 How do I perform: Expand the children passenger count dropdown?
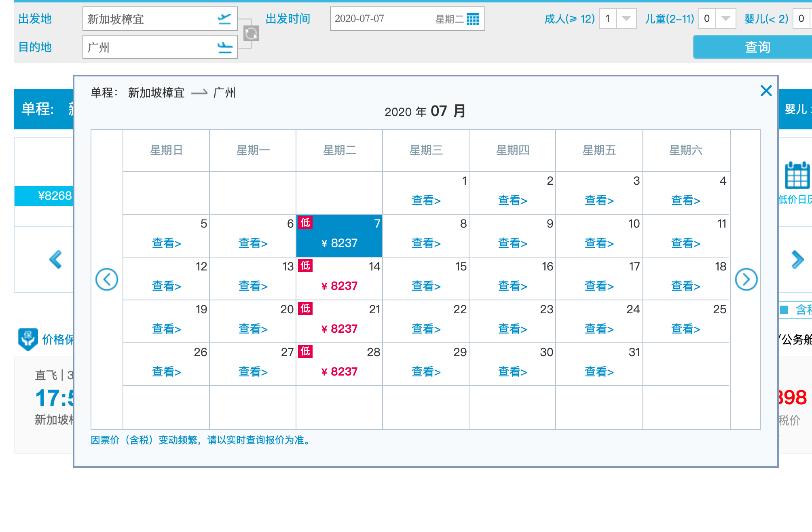(x=725, y=19)
